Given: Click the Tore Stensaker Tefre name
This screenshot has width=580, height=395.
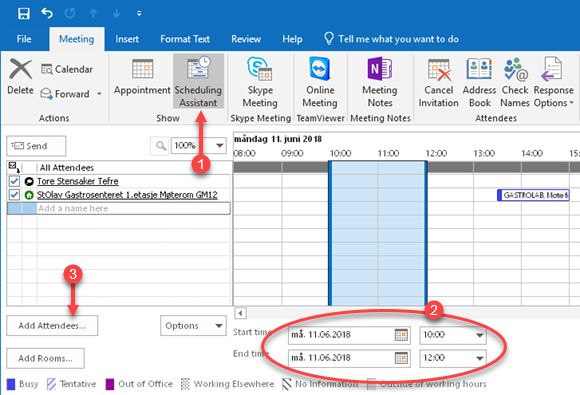Looking at the screenshot, I should point(78,181).
